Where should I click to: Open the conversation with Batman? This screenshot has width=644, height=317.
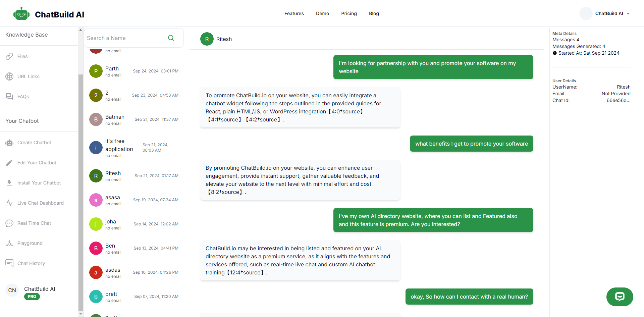point(133,119)
